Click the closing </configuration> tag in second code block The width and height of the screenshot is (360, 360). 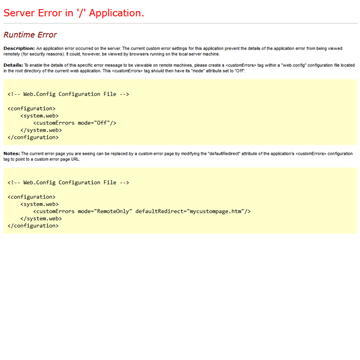click(x=33, y=226)
